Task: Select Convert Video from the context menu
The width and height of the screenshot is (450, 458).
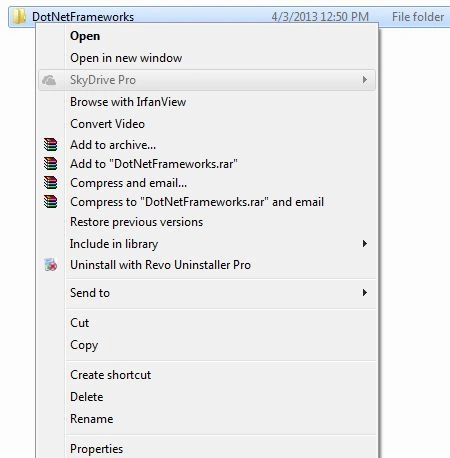Action: (x=107, y=124)
